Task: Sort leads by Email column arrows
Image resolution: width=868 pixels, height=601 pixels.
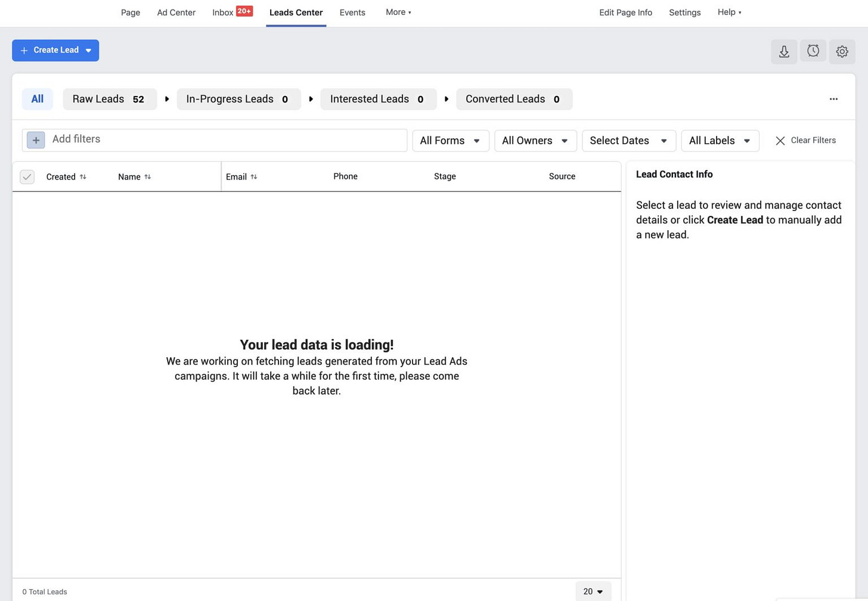Action: pos(254,176)
